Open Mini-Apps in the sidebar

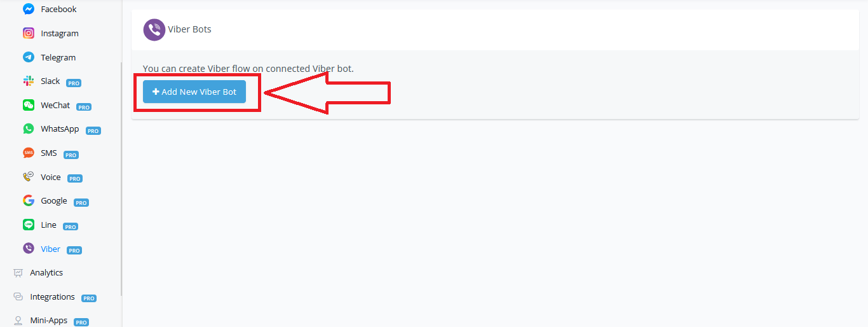(51, 321)
